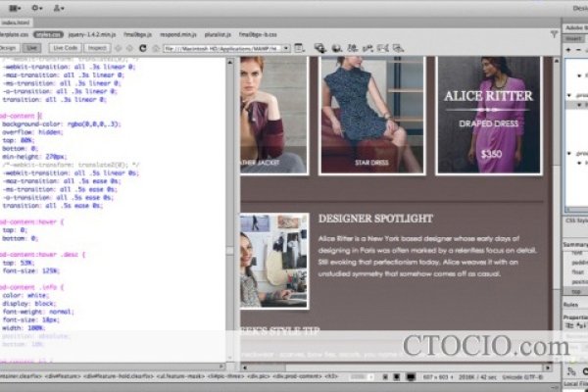Open the user site menu in application bar
Screen dimensions: 588x392
click(61, 8)
